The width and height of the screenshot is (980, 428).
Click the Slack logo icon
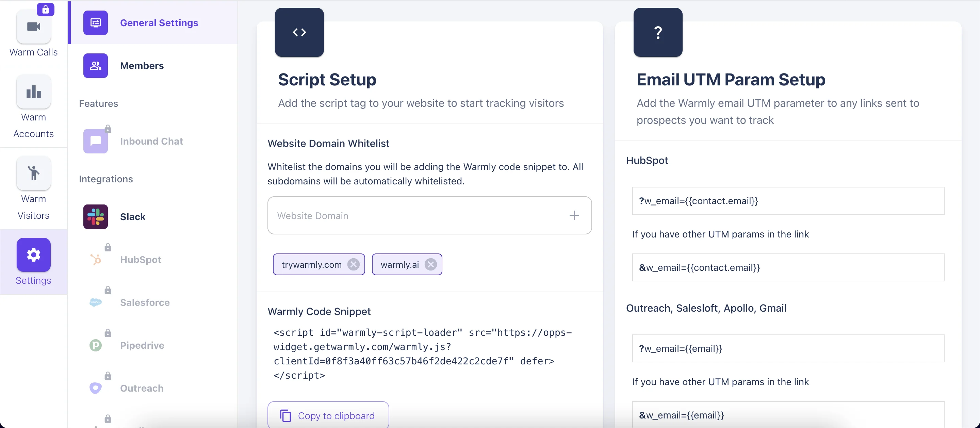[x=96, y=216]
